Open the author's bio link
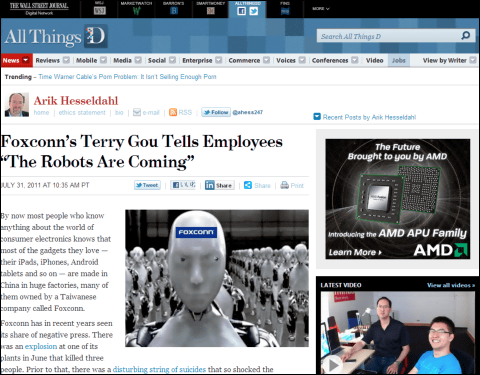 [x=119, y=112]
